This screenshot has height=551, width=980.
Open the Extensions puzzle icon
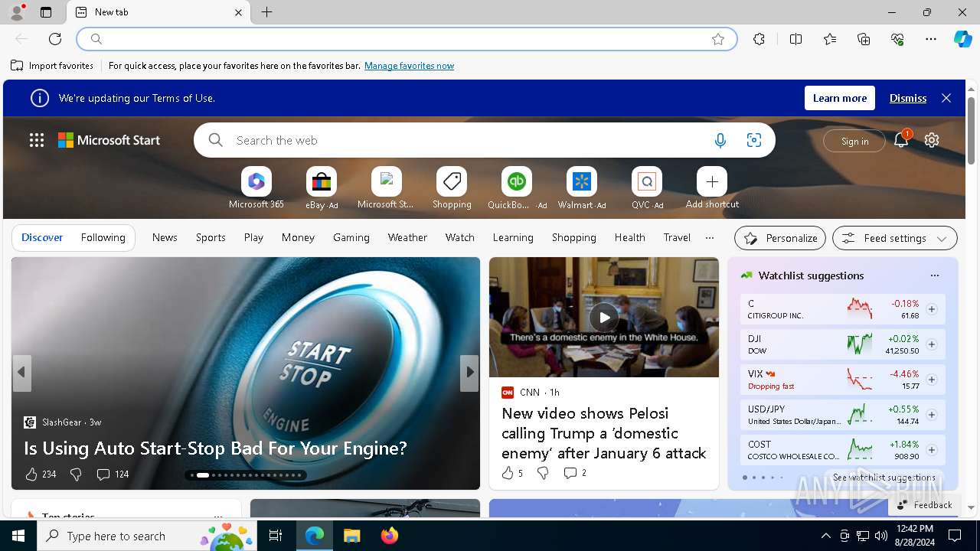(759, 39)
